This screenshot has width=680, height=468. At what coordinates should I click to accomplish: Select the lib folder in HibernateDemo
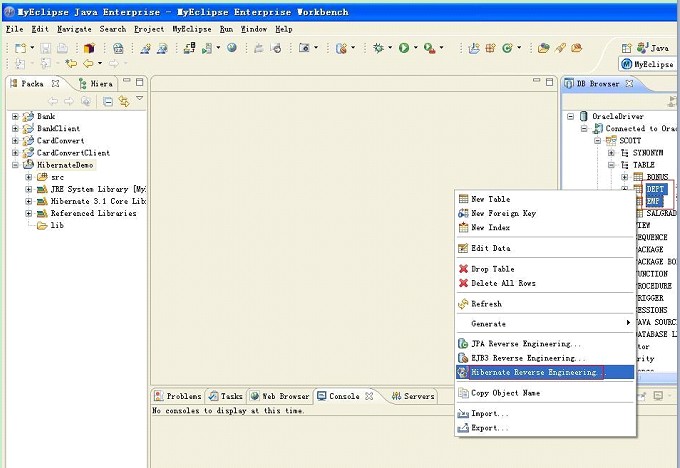click(57, 225)
